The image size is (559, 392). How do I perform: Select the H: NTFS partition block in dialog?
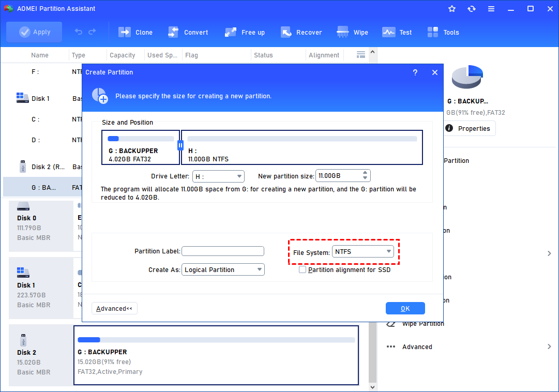click(x=302, y=147)
